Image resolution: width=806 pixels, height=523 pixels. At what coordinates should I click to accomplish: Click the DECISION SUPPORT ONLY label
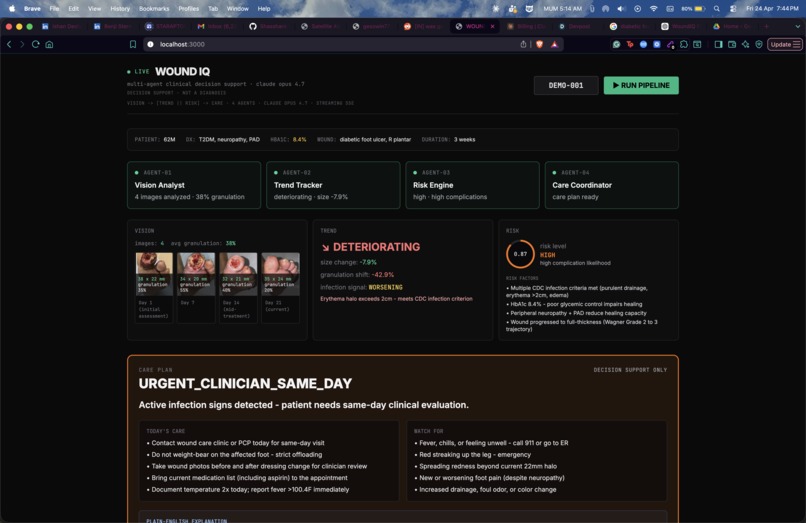630,370
